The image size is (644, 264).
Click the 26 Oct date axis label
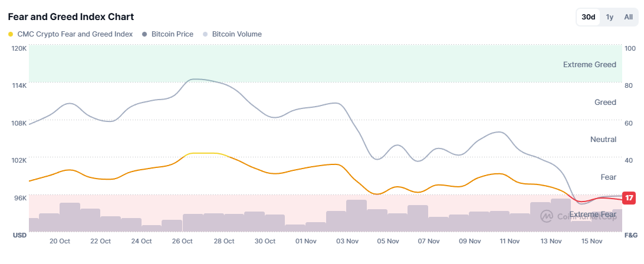(x=183, y=241)
